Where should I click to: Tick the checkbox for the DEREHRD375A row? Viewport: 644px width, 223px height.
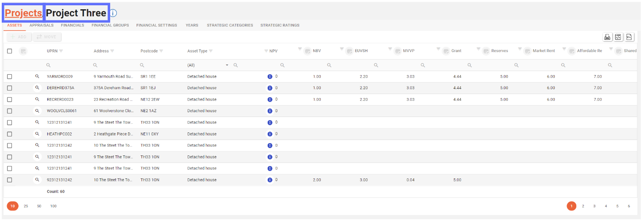click(10, 88)
